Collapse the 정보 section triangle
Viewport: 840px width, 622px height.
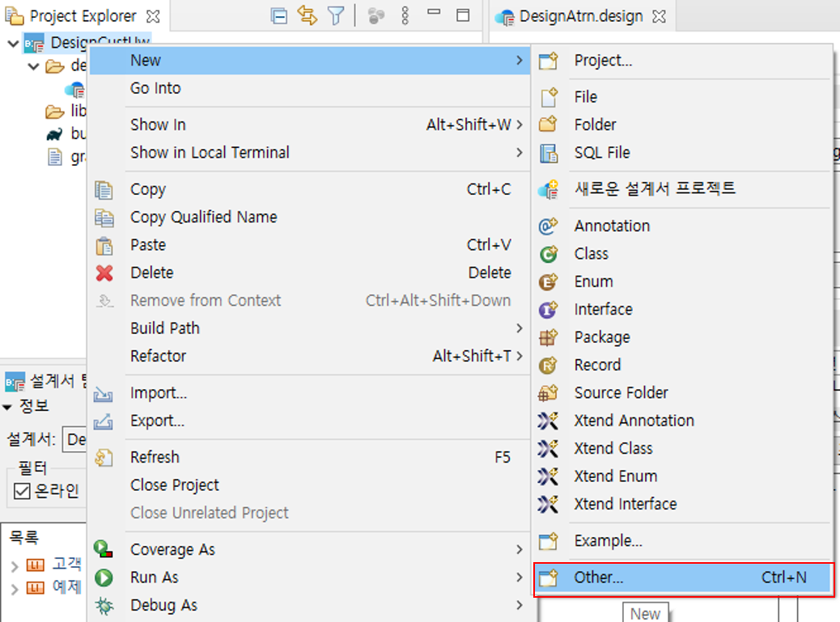tap(7, 407)
